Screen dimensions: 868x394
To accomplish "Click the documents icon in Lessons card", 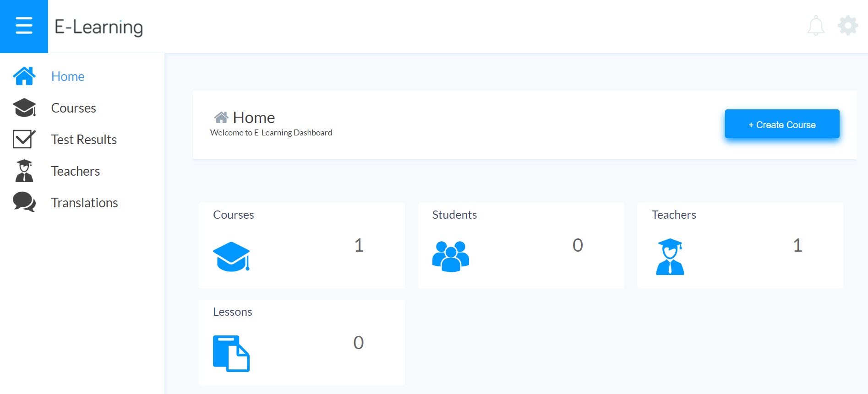I will point(231,354).
